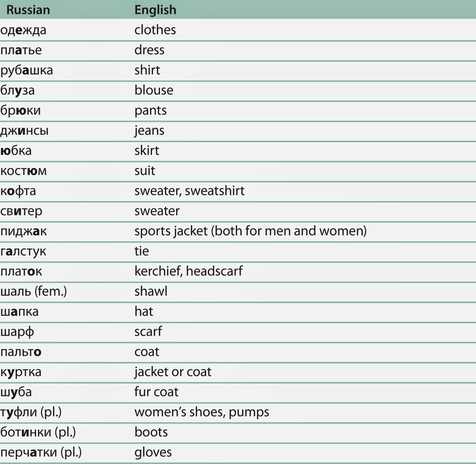The width and height of the screenshot is (476, 464).
Task: Click the word джинсы
Action: tap(24, 131)
